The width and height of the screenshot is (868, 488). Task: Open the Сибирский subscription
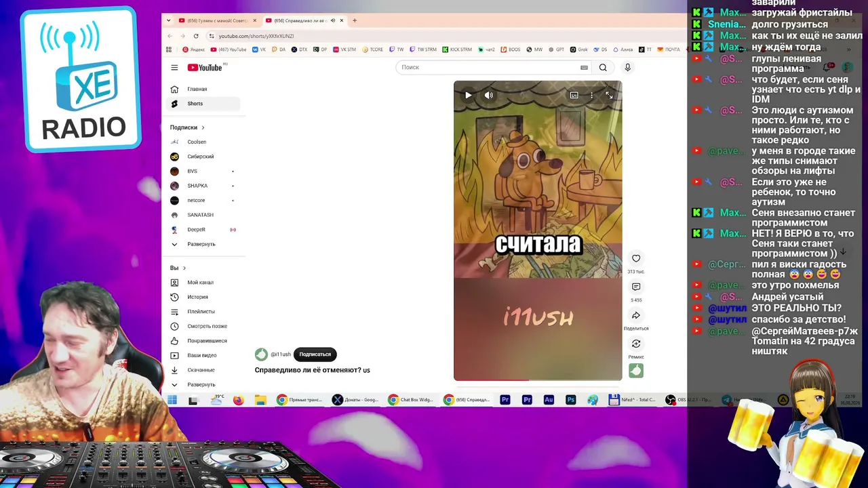coord(203,157)
